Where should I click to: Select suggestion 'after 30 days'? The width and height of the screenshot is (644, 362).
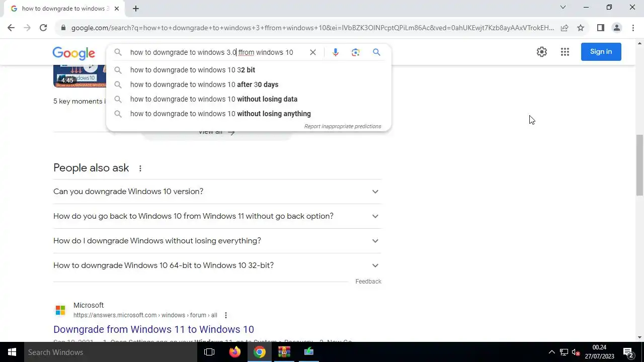(x=249, y=84)
